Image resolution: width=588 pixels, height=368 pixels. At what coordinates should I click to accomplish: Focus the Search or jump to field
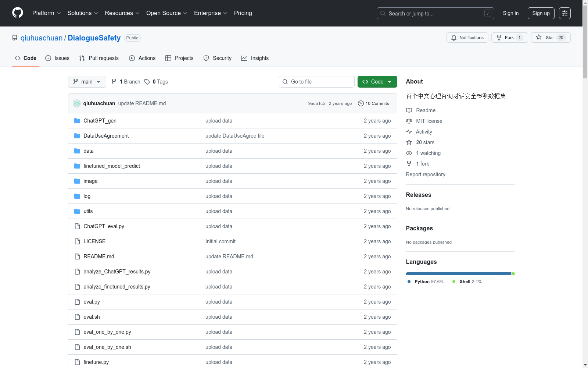click(x=435, y=13)
